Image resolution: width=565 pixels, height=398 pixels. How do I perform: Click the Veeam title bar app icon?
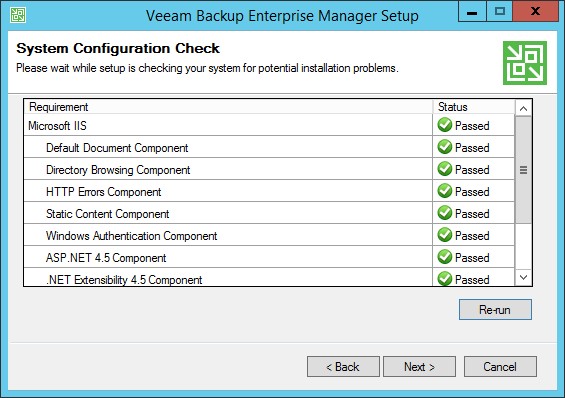[18, 15]
